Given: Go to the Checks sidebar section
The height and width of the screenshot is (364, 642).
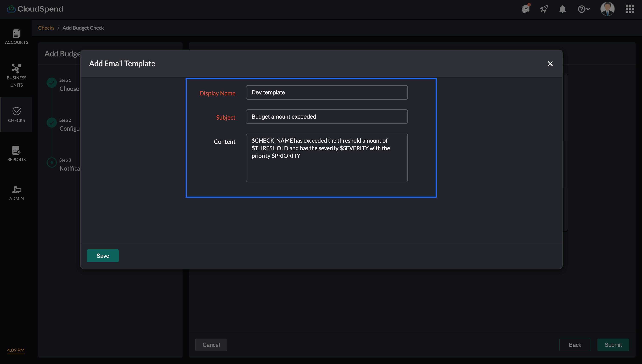Looking at the screenshot, I should (x=16, y=115).
